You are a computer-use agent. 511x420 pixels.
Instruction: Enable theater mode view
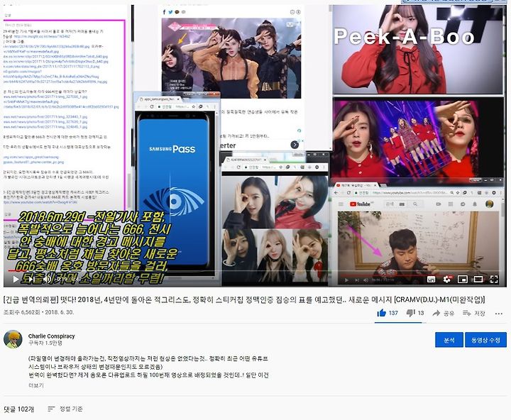click(478, 280)
